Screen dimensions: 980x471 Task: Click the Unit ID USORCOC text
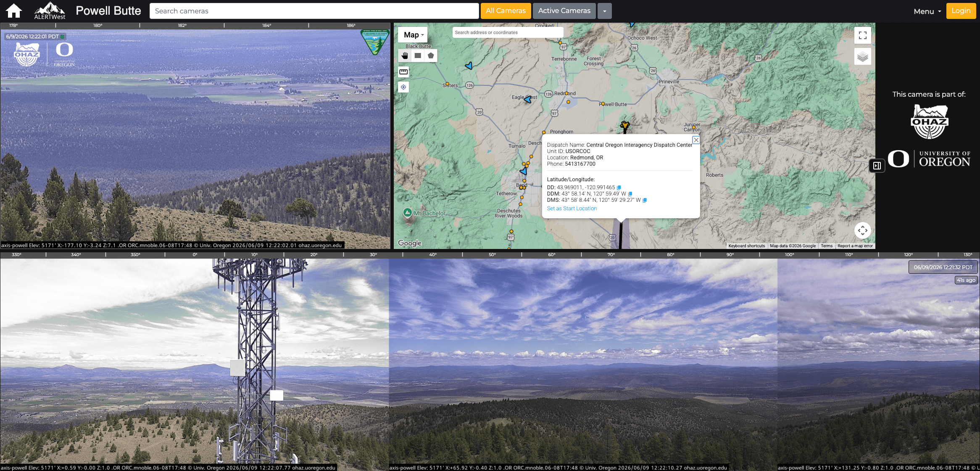click(x=569, y=151)
